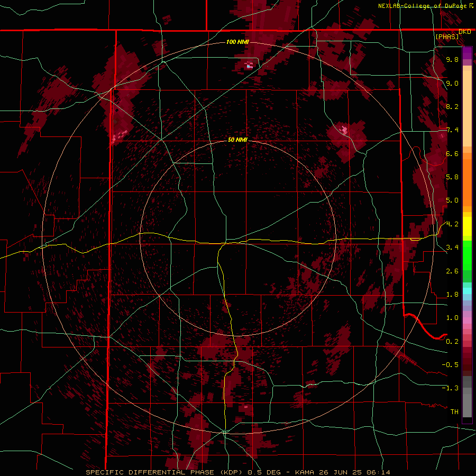Screen dimensions: 476x476
Task: Click the 2.6 scale label
Action: click(x=452, y=271)
